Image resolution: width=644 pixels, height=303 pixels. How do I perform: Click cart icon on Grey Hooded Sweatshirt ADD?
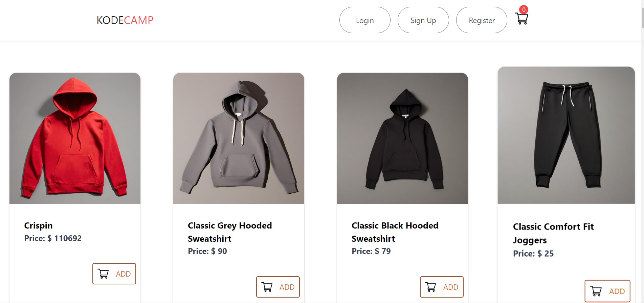click(x=267, y=287)
